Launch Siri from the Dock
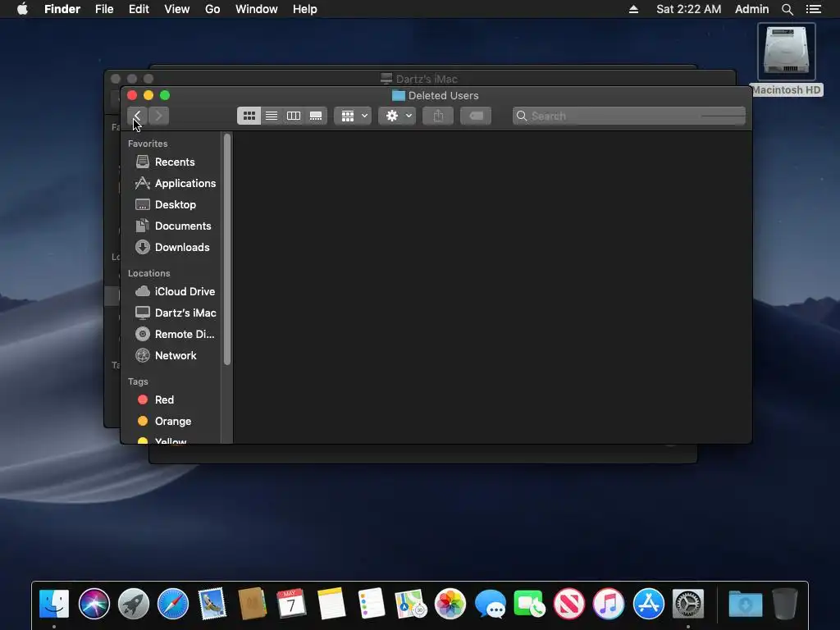The image size is (840, 630). pyautogui.click(x=94, y=604)
